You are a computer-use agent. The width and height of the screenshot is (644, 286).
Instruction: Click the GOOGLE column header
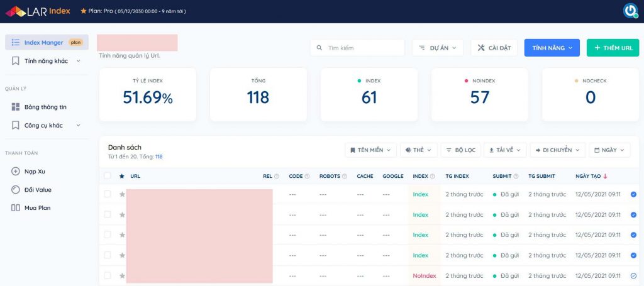coord(393,176)
